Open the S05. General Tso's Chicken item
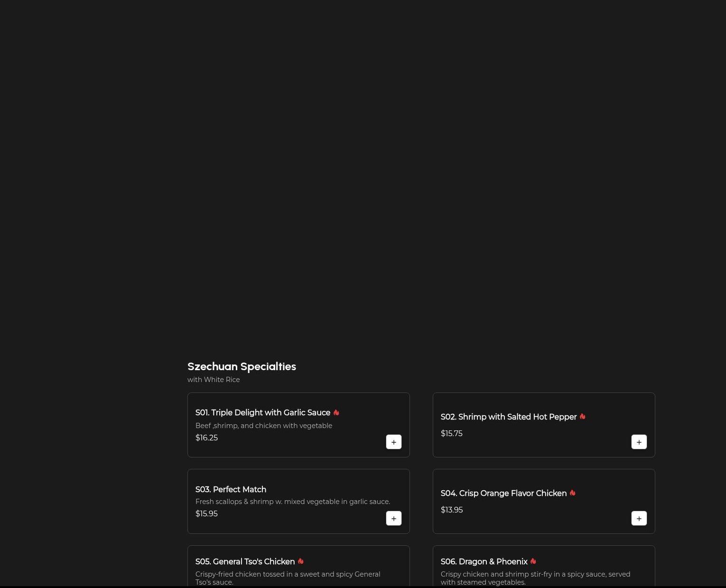The width and height of the screenshot is (726, 588). click(298, 567)
